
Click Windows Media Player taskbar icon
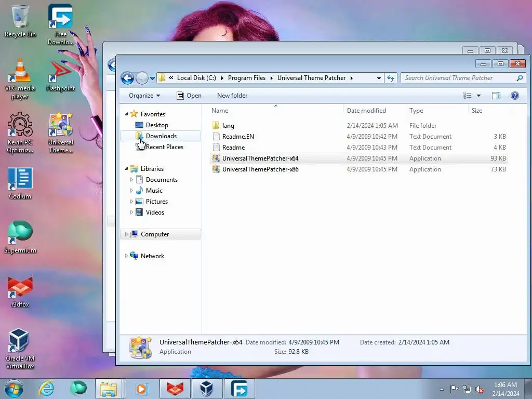(x=141, y=389)
